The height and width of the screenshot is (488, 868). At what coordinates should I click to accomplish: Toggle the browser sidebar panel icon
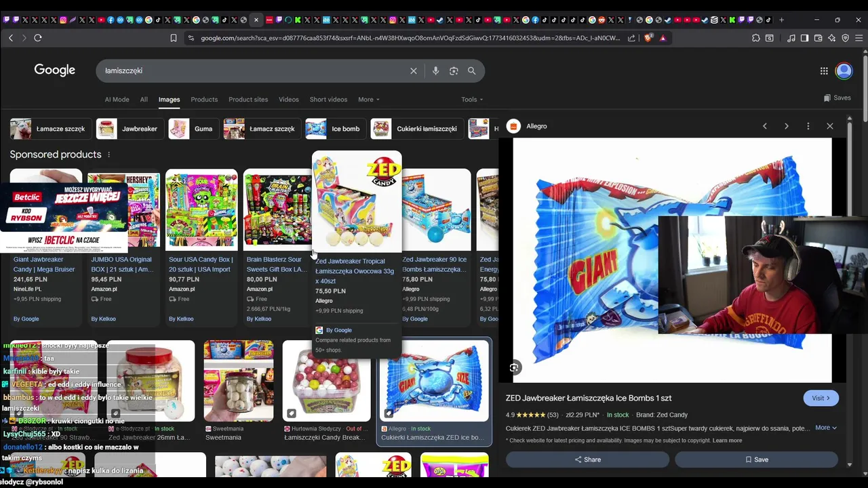point(804,38)
